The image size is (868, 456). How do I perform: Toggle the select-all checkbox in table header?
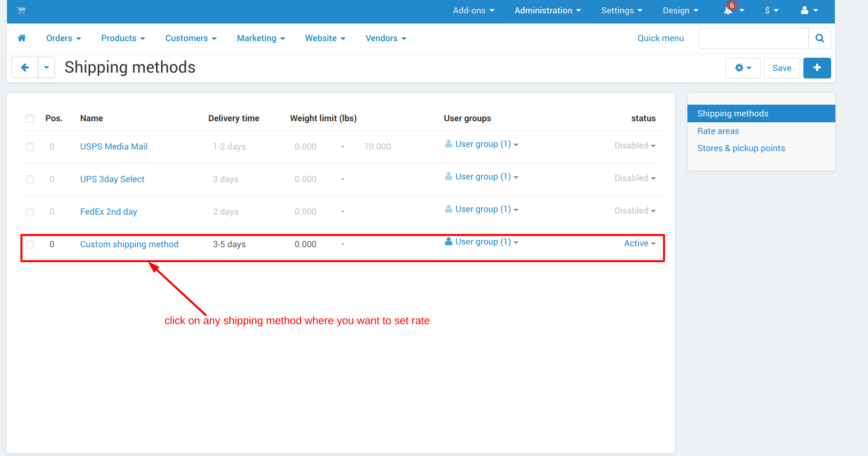[x=30, y=119]
